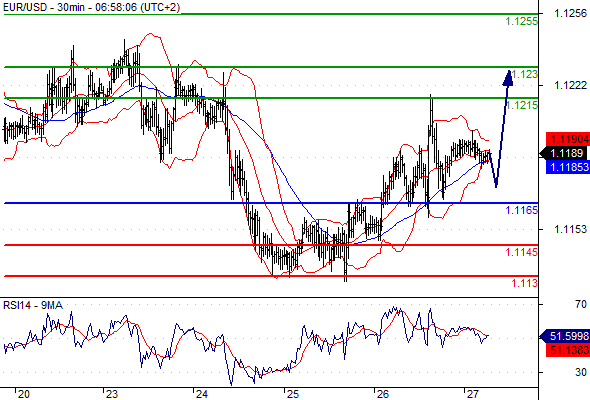The image size is (590, 400).
Task: Click date marker 24 on time axis
Action: pos(202,394)
